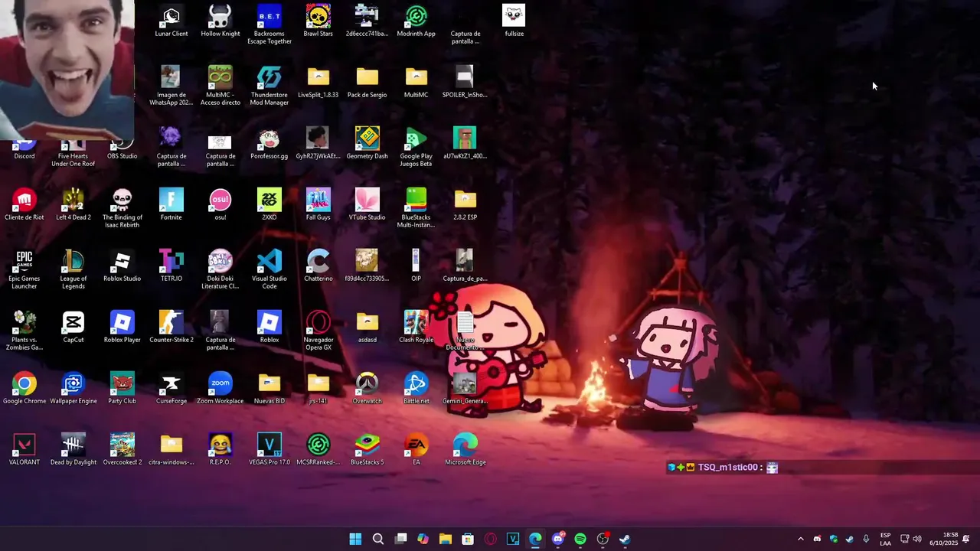Open the Lunar Client desktop shortcut
This screenshot has width=980, height=551.
[171, 21]
